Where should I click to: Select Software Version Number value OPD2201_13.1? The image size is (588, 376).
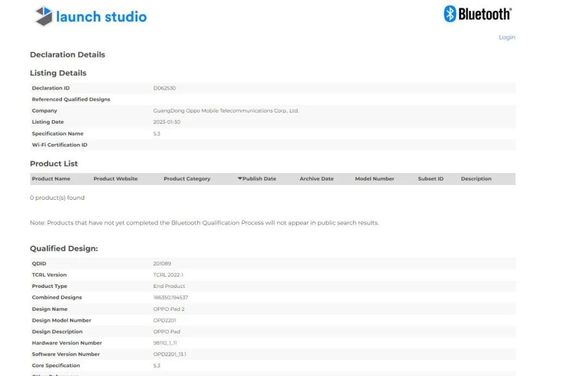169,354
